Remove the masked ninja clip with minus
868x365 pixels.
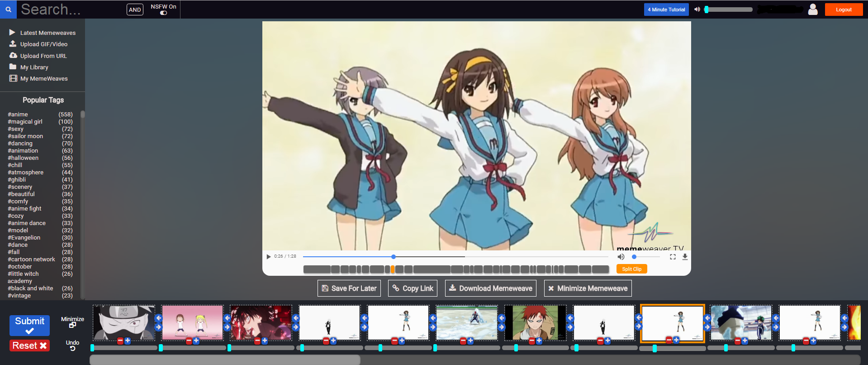[x=120, y=341]
